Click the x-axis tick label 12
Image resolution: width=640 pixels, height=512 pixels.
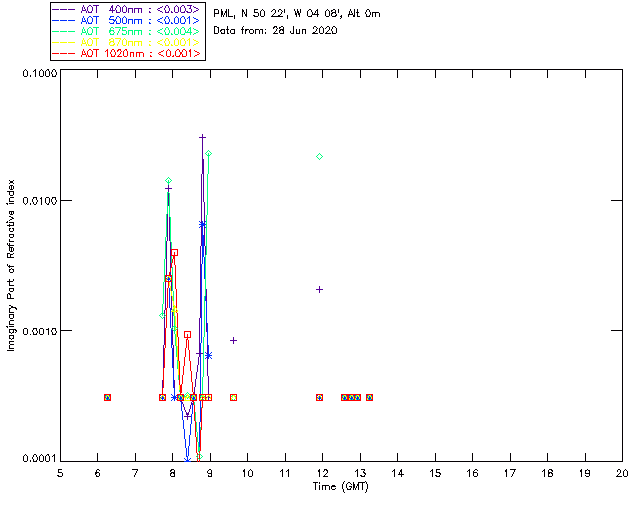click(x=322, y=473)
